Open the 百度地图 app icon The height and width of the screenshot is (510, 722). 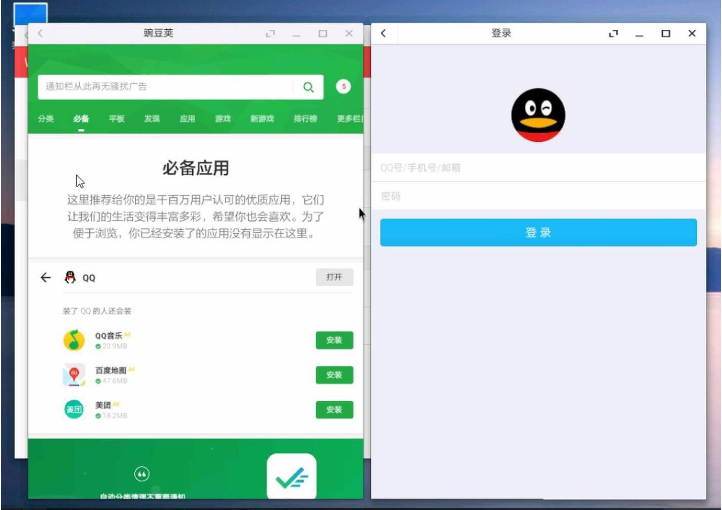[x=74, y=375]
